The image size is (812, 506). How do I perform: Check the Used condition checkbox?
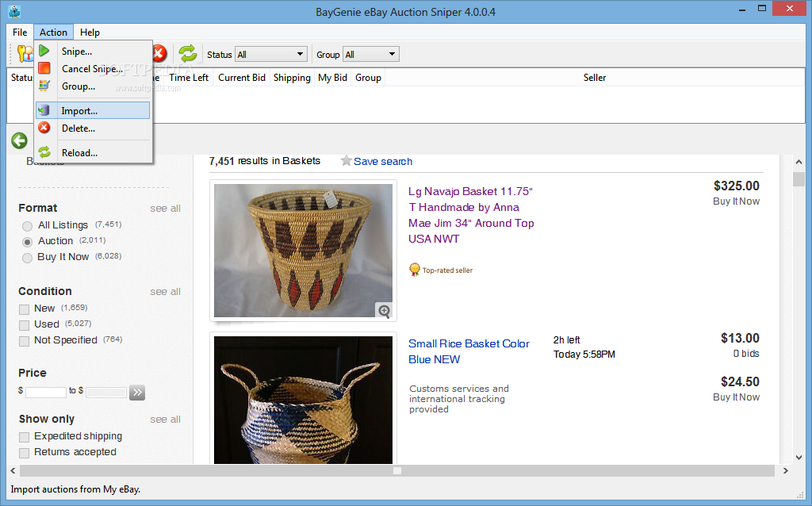click(24, 325)
